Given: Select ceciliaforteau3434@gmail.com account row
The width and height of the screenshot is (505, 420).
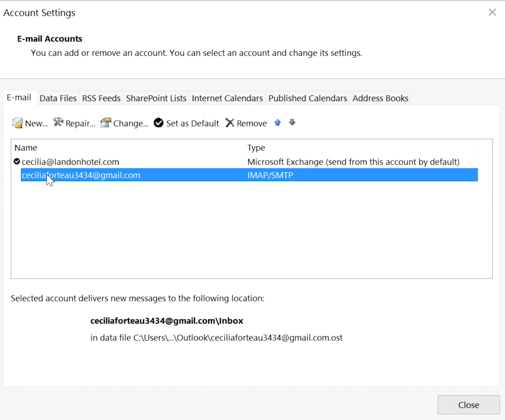Looking at the screenshot, I should pyautogui.click(x=249, y=175).
